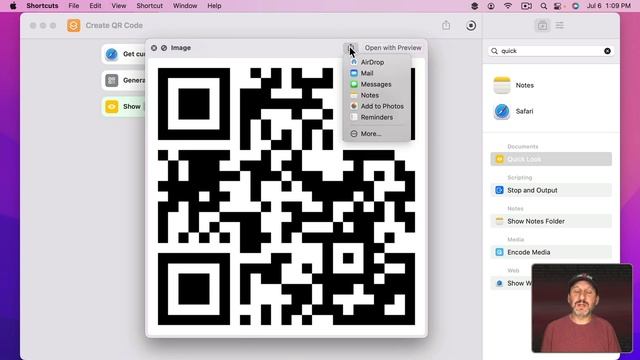Viewport: 640px width, 360px height.
Task: Open the File menu
Action: [x=74, y=6]
